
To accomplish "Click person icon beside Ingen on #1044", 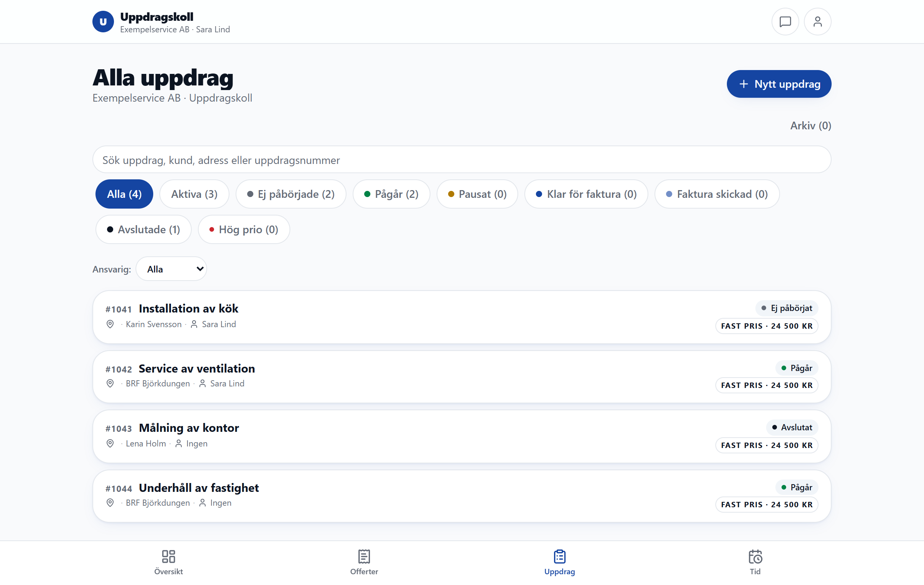I will click(x=203, y=503).
